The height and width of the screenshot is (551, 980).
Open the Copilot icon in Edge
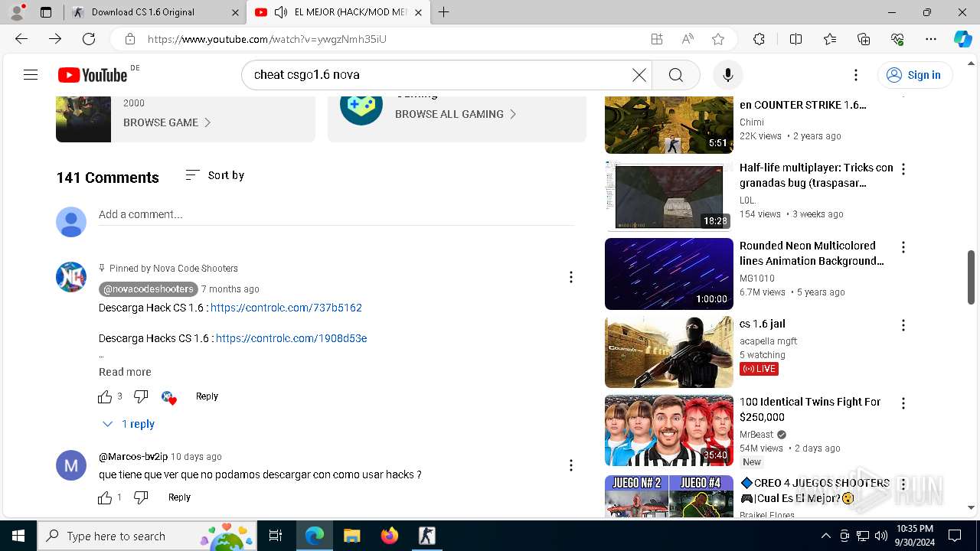962,39
